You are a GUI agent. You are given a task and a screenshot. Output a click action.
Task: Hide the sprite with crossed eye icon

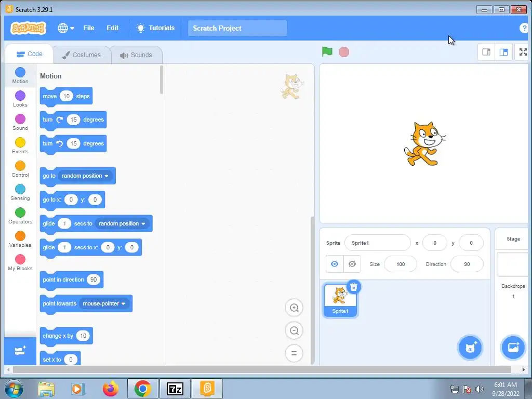[352, 264]
